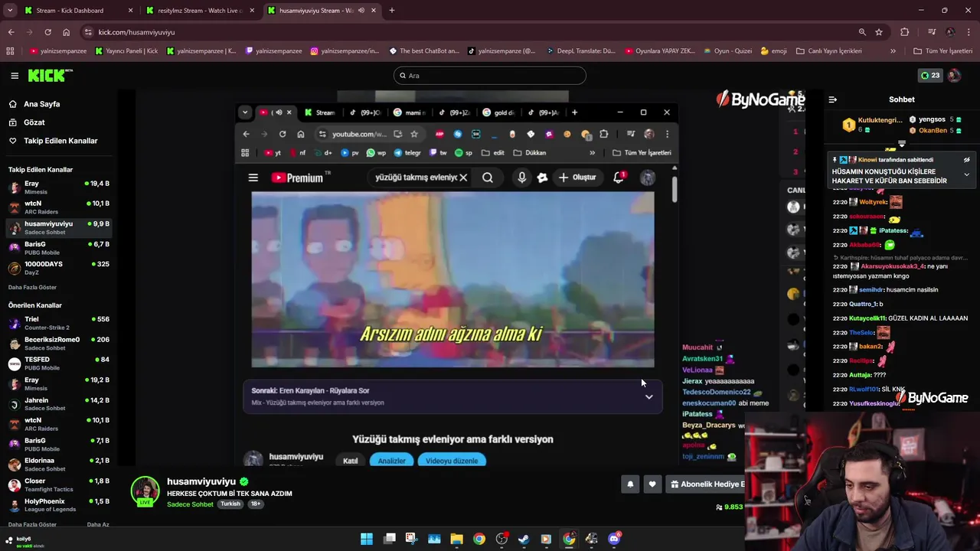Click Daha Az to show fewer channels

[98, 524]
